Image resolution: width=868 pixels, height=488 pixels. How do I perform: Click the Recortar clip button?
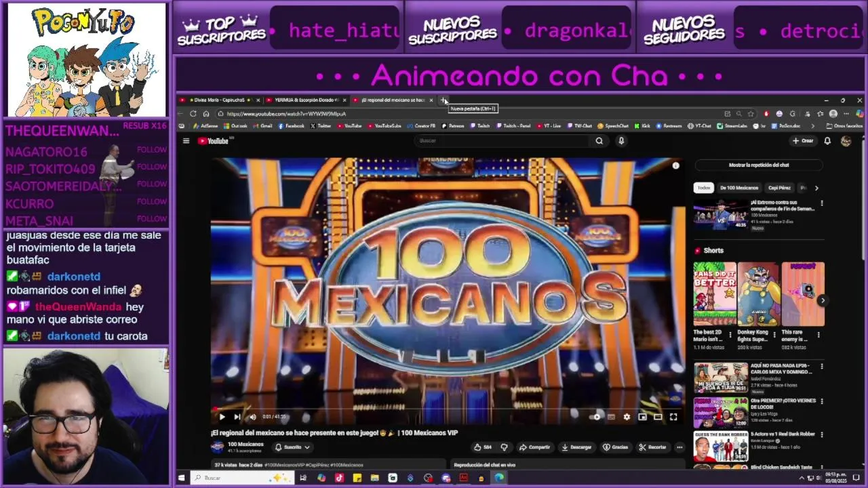pos(652,447)
